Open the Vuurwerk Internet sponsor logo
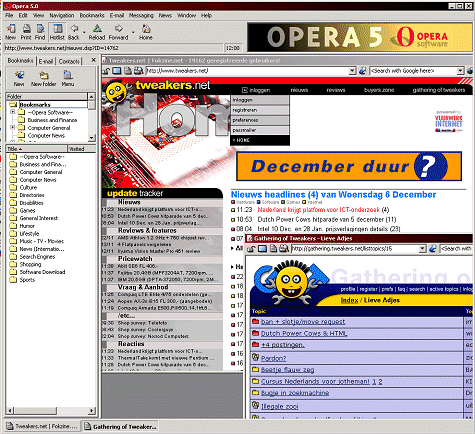The height and width of the screenshot is (434, 475). (449, 122)
